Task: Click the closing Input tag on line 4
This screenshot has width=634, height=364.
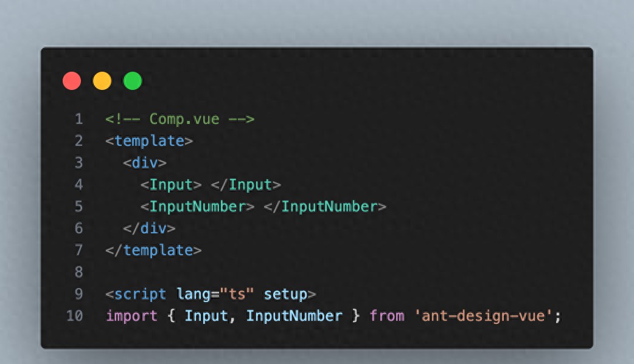Action: click(246, 185)
